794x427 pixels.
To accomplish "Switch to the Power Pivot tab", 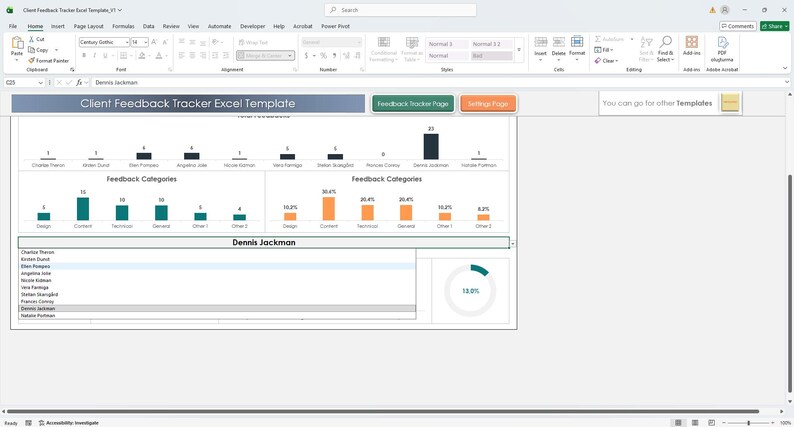I will 335,26.
